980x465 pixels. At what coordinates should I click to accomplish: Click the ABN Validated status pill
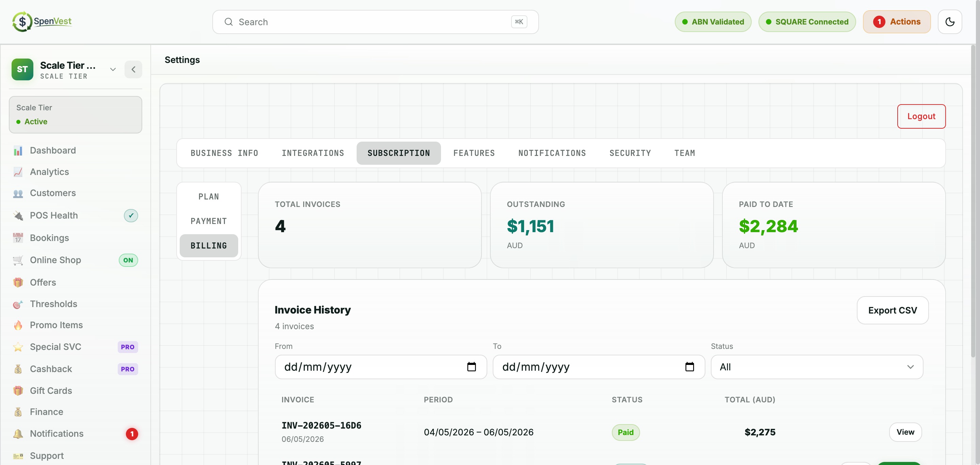[713, 22]
